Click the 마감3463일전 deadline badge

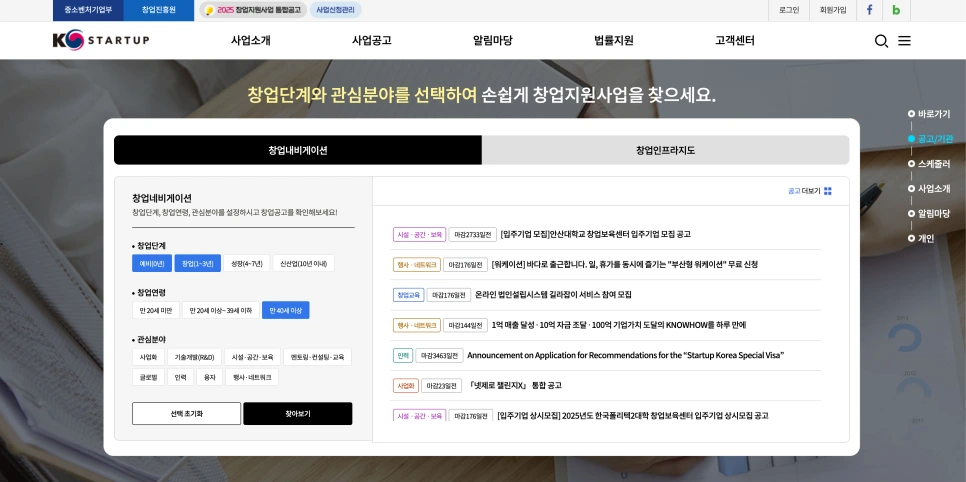click(439, 355)
